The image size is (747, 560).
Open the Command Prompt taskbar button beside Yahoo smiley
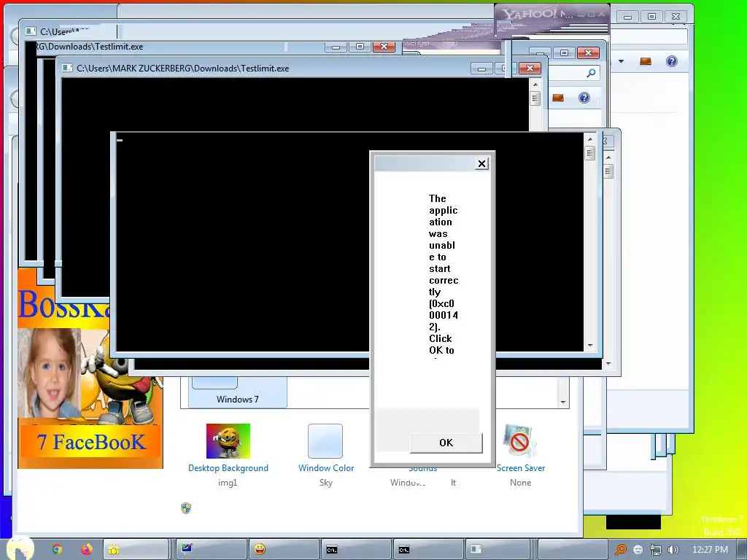tap(356, 550)
